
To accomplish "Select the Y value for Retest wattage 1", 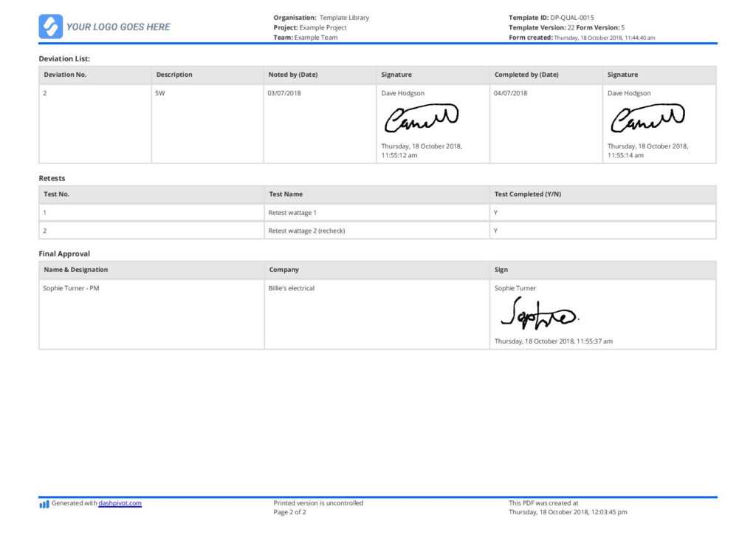I will (x=494, y=212).
